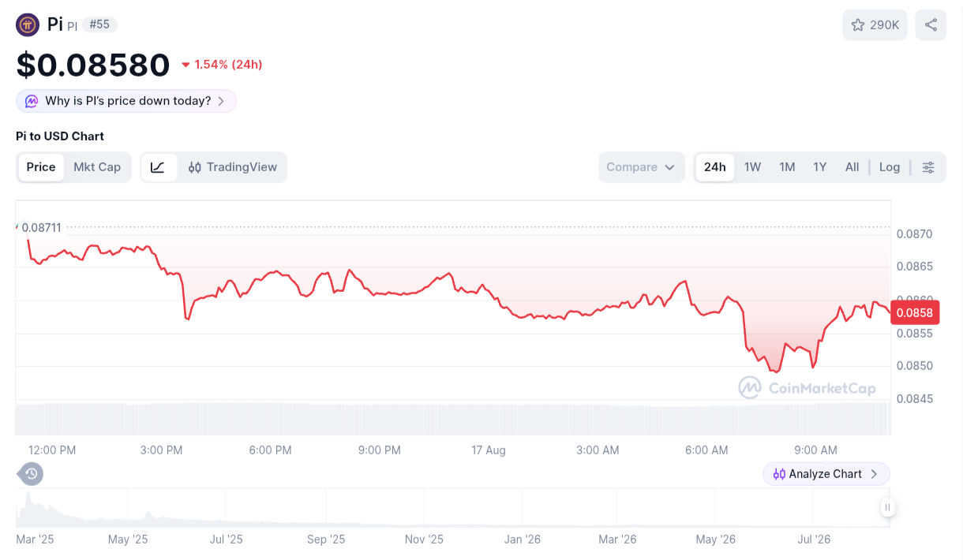Viewport: 963px width, 560px height.
Task: Select the 24h time range
Action: click(715, 167)
